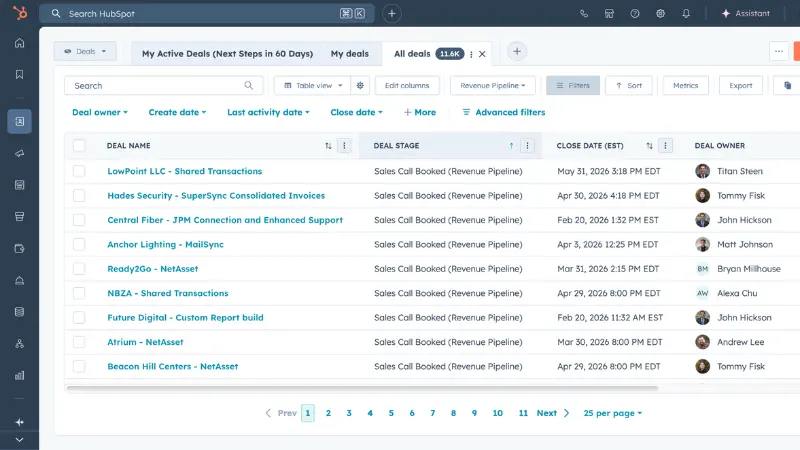The width and height of the screenshot is (800, 450).
Task: Click the copy icon next to Export
Action: point(787,86)
